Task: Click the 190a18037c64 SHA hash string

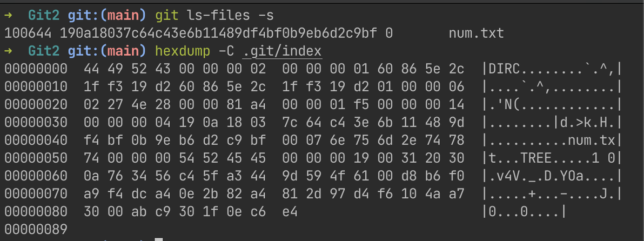Action: [218, 34]
